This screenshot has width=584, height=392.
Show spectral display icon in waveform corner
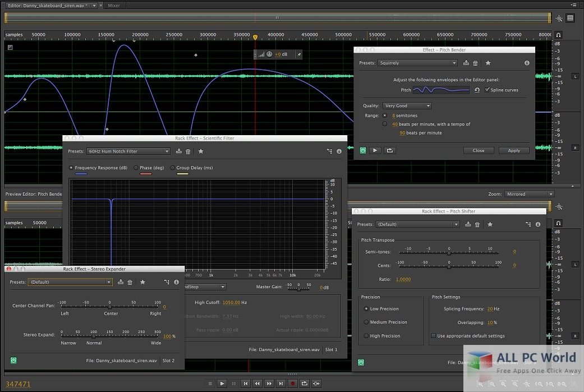tap(10, 47)
